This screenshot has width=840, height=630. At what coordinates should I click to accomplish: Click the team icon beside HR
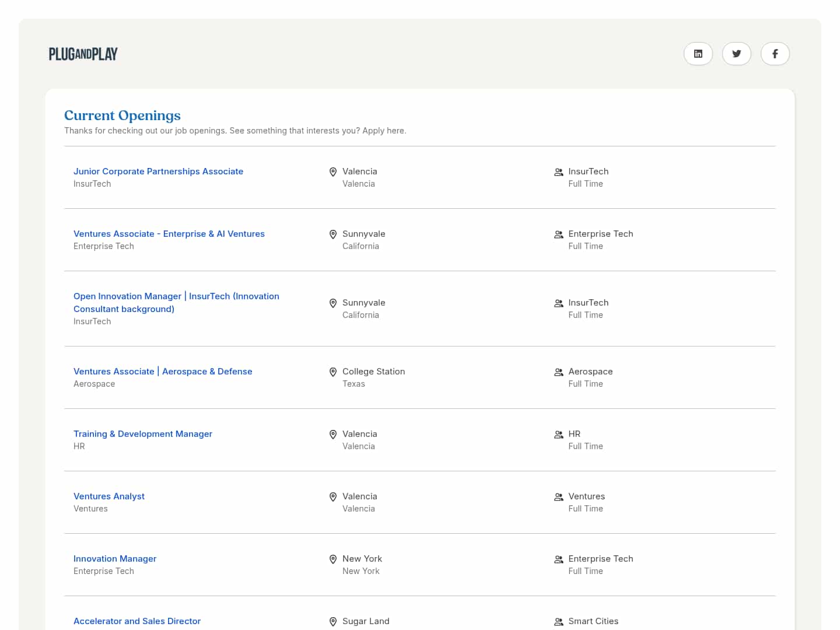(558, 435)
